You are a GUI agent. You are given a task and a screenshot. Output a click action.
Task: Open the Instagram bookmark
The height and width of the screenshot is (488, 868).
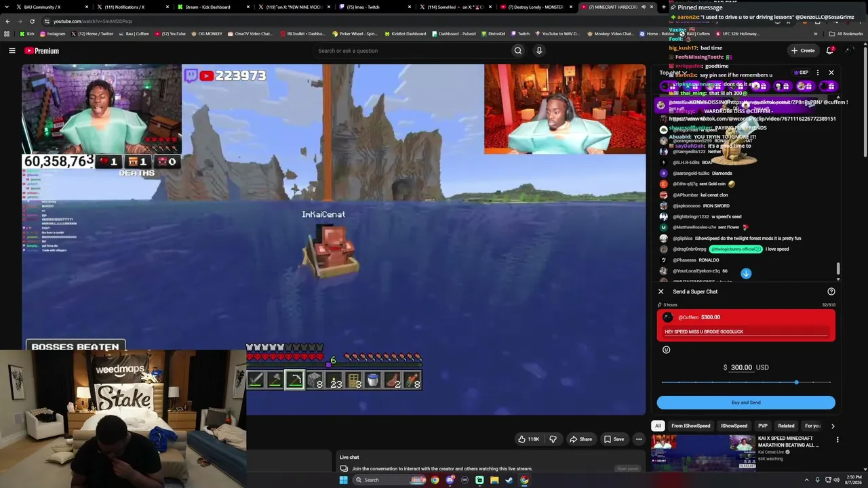[x=53, y=34]
